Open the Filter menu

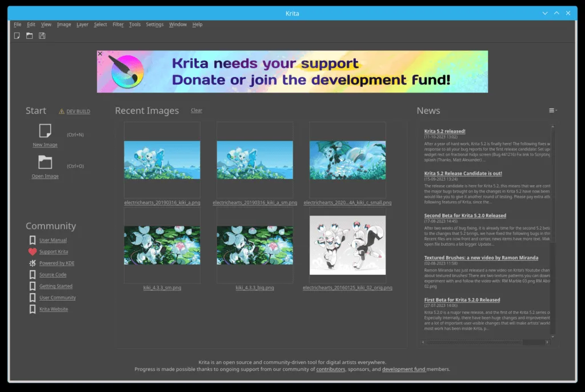118,25
